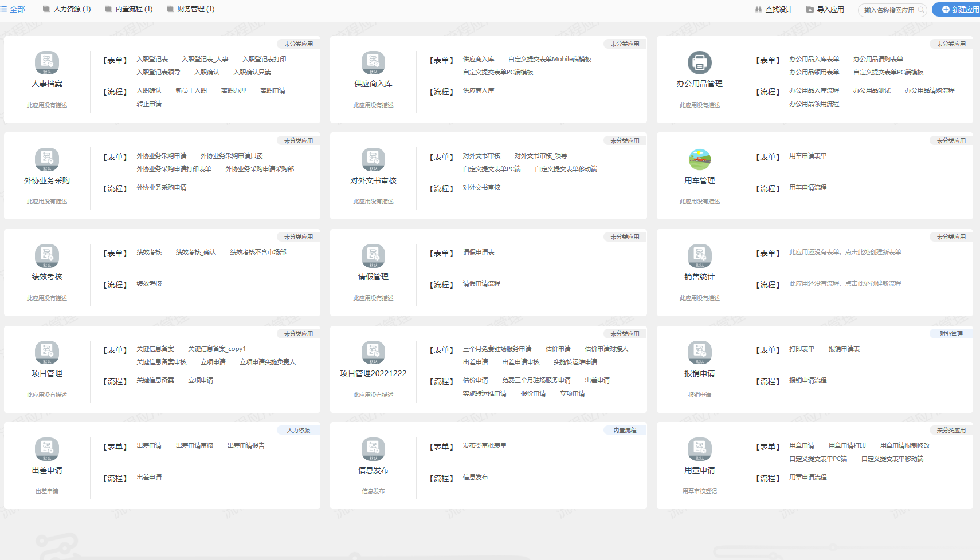980x560 pixels.
Task: Open the 用章申请 app icon
Action: 700,449
